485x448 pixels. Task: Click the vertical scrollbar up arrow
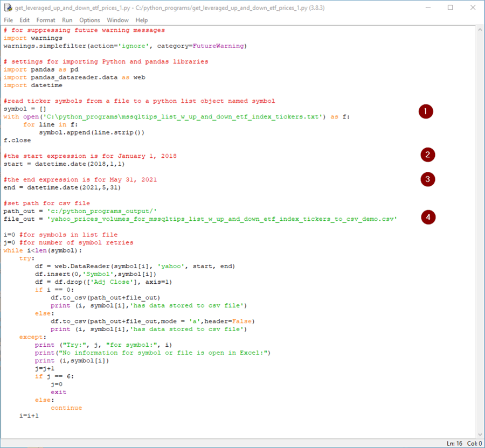(480, 30)
